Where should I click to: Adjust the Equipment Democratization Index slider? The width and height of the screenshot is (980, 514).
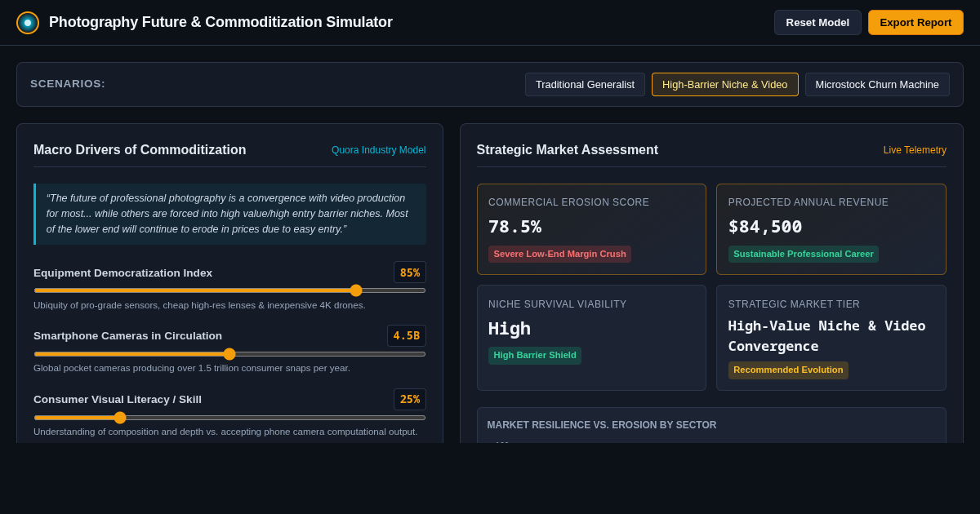tap(229, 290)
